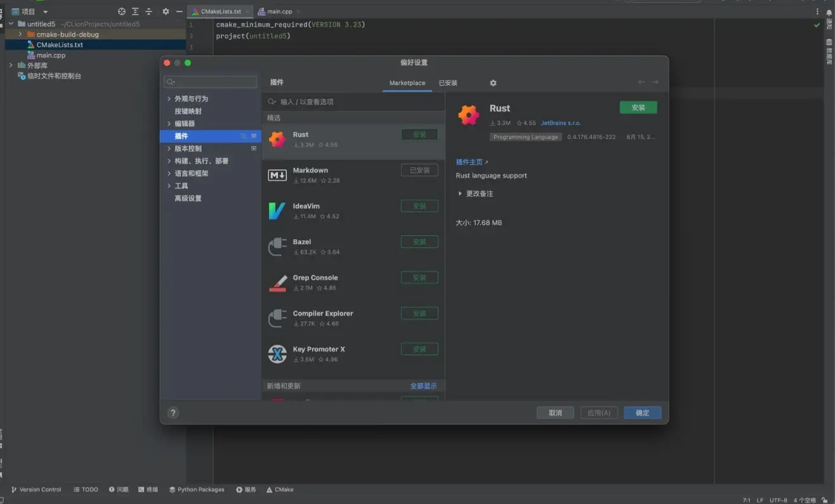Click the select opened file target icon
Image resolution: width=835 pixels, height=504 pixels.
(x=122, y=11)
